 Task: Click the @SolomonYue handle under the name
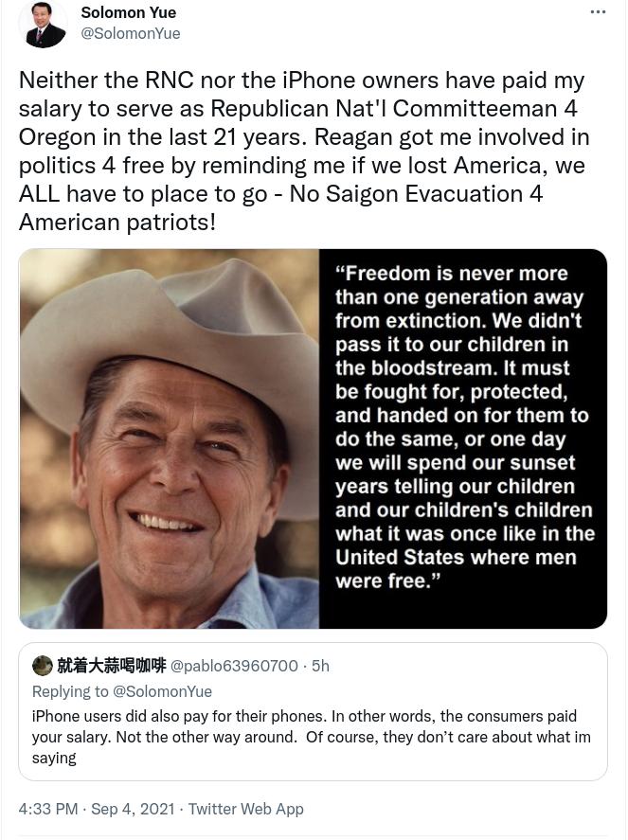(x=130, y=33)
